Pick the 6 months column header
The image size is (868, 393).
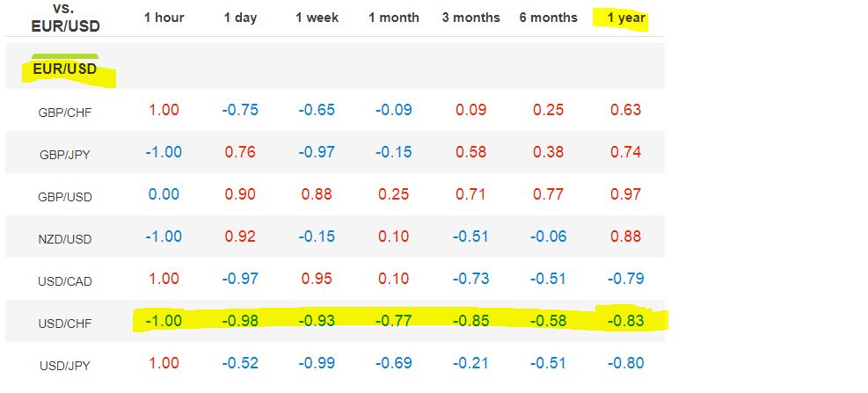548,18
